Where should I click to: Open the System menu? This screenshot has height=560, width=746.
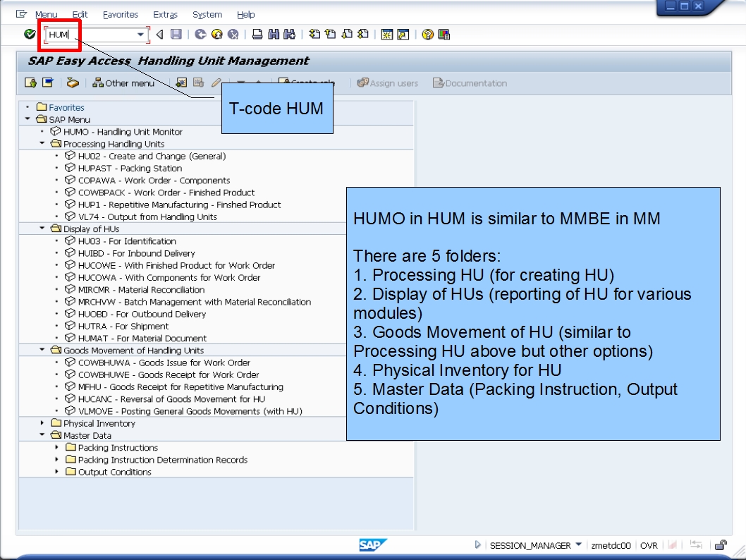[x=207, y=14]
